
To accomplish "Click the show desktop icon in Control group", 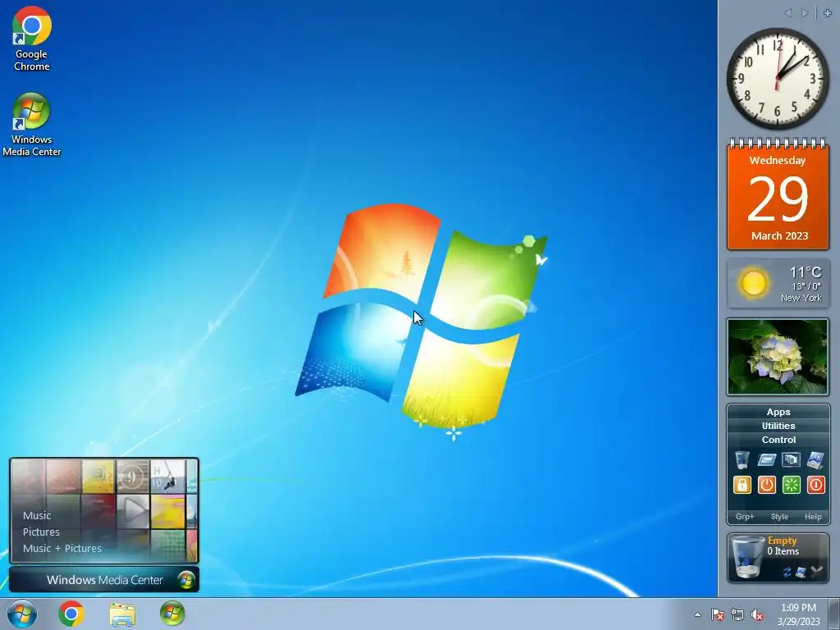I will coord(815,459).
